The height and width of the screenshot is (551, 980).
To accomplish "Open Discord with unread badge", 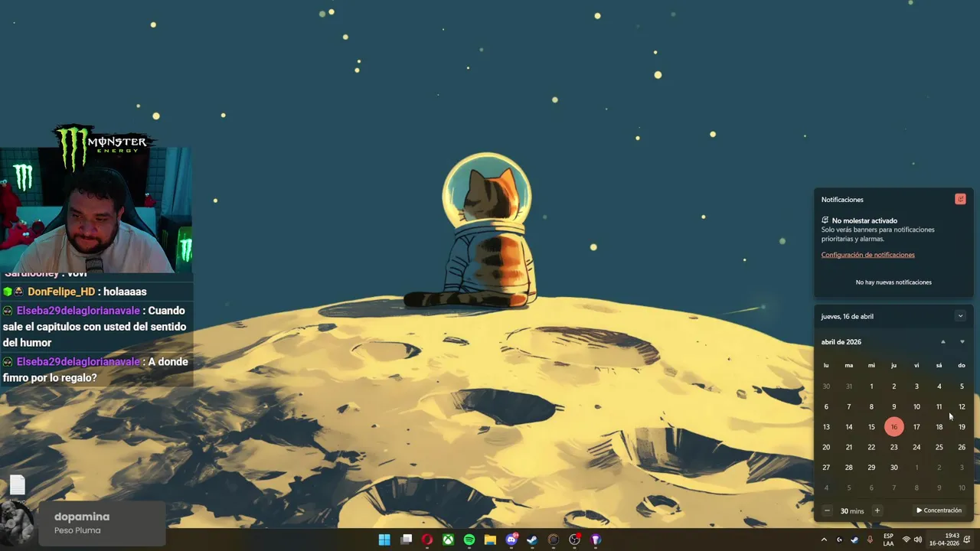I will coord(511,540).
